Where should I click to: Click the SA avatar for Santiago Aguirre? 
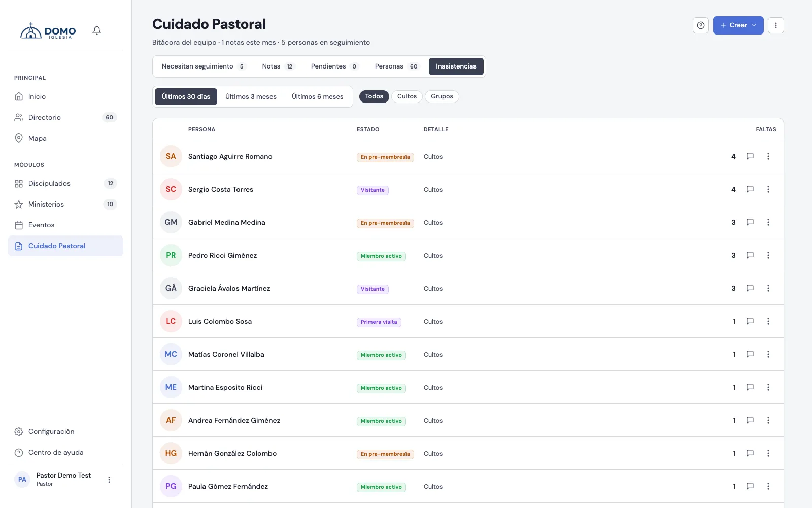tap(171, 156)
